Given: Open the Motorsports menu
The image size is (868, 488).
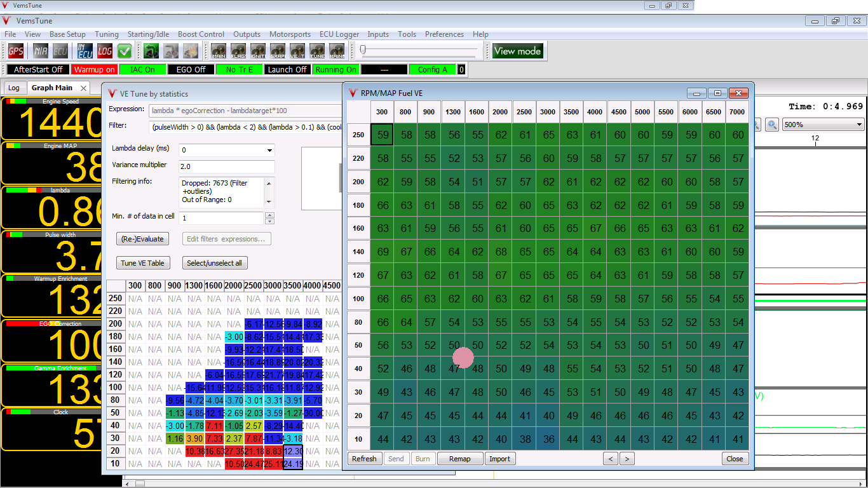Looking at the screenshot, I should 290,34.
